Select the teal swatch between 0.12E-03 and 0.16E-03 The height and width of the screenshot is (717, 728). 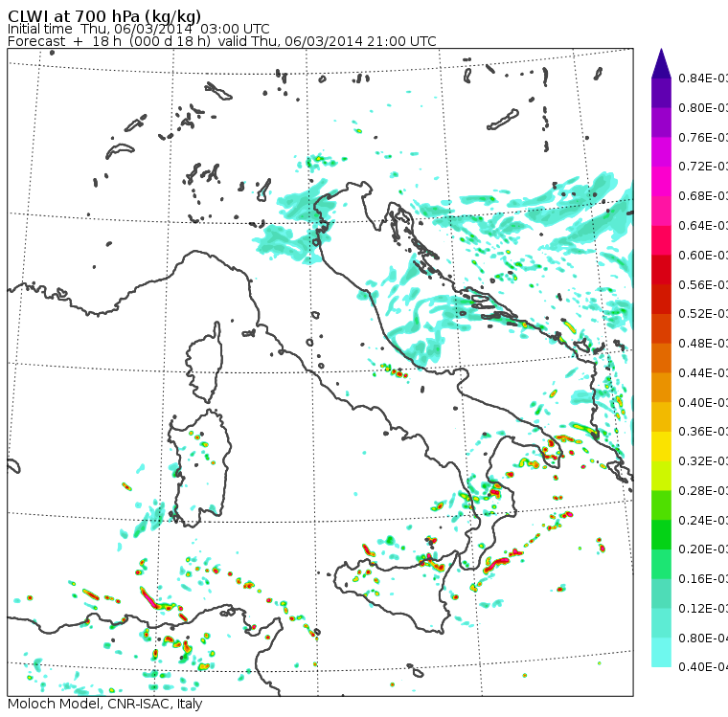(x=661, y=594)
